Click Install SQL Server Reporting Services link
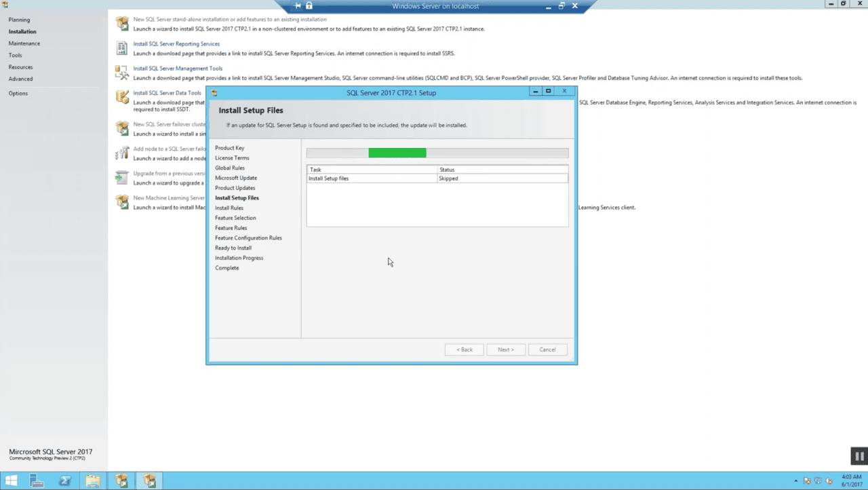Viewport: 868px width, 490px height. (176, 44)
